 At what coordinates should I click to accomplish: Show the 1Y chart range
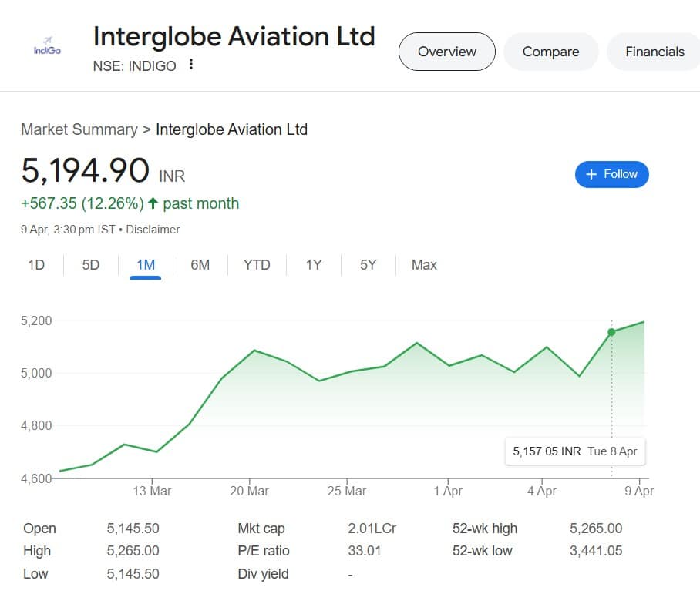click(x=314, y=265)
